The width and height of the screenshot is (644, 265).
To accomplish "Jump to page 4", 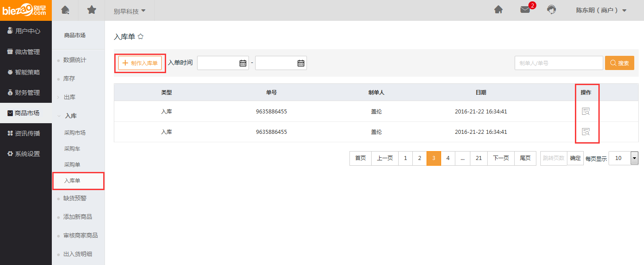I will coord(448,158).
